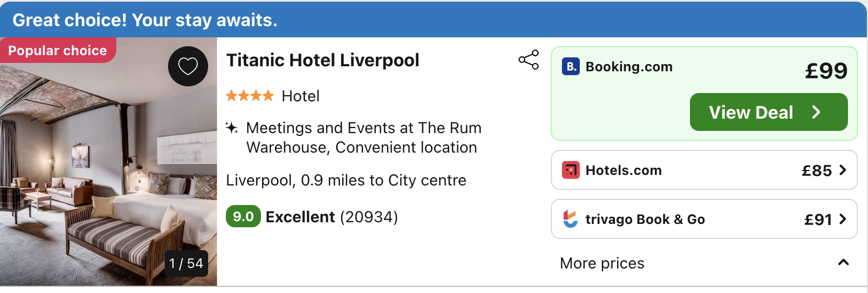Image resolution: width=868 pixels, height=293 pixels.
Task: Click the orange four-star rating icons
Action: pyautogui.click(x=250, y=96)
